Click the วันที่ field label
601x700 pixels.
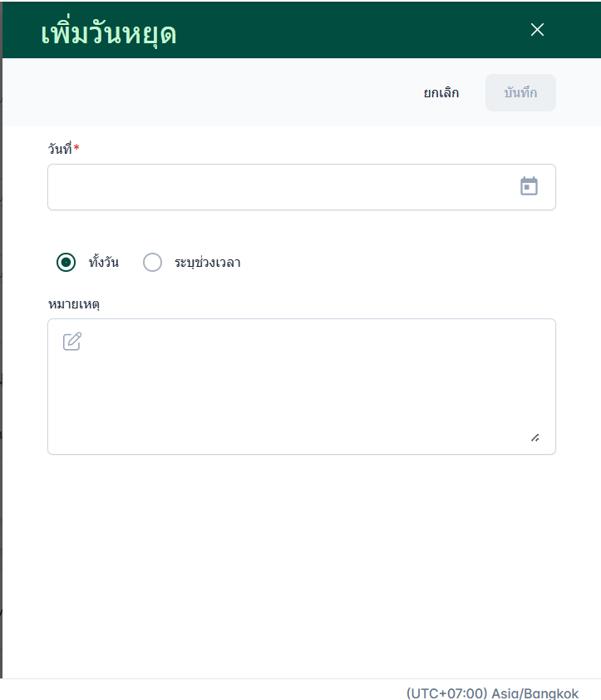tap(60, 149)
